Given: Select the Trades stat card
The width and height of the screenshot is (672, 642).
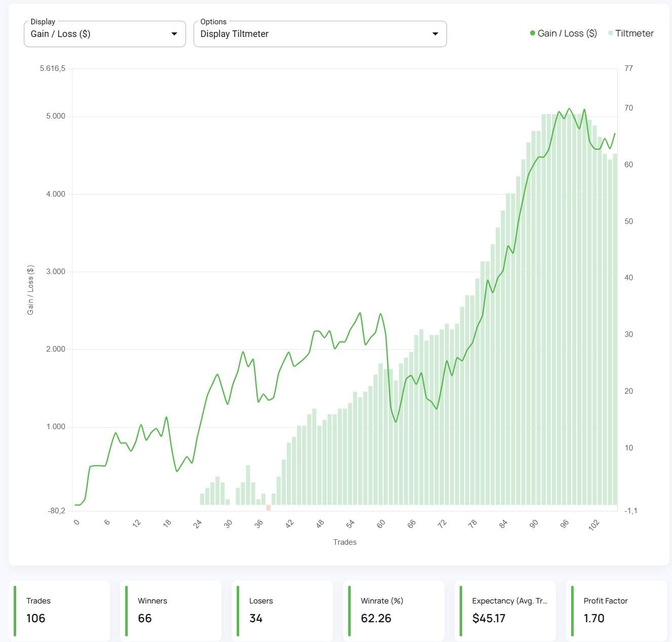Looking at the screenshot, I should pyautogui.click(x=60, y=611).
